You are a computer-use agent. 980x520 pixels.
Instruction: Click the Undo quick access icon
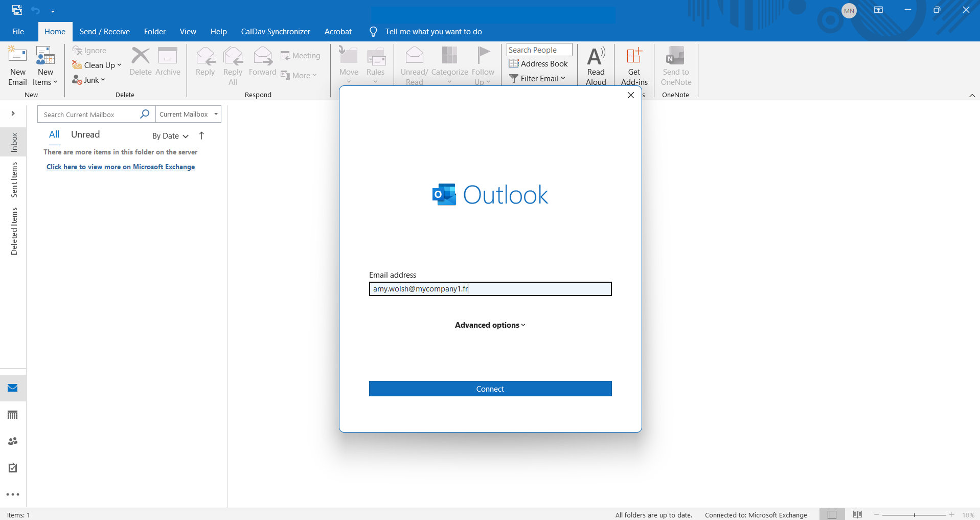pyautogui.click(x=35, y=10)
